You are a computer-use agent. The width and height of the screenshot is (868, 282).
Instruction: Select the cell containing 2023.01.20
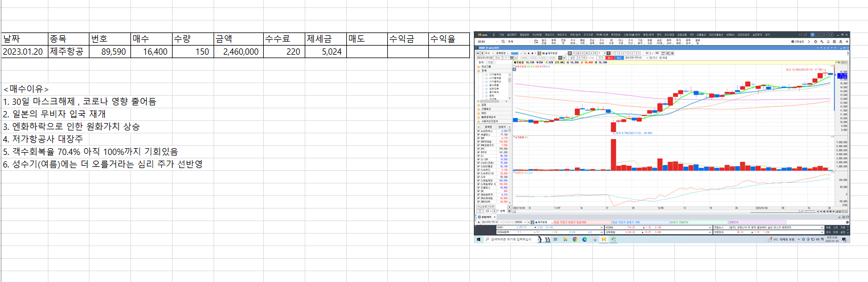[x=24, y=52]
